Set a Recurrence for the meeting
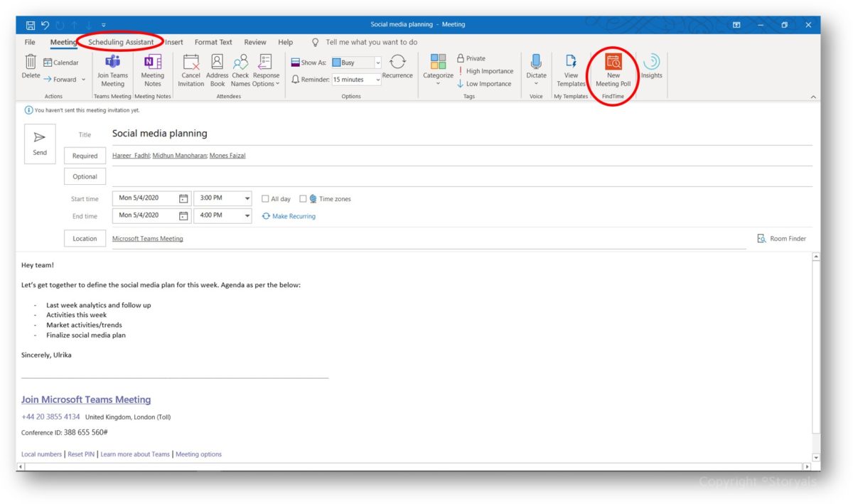Viewport: 853px width, 504px height. pyautogui.click(x=397, y=68)
